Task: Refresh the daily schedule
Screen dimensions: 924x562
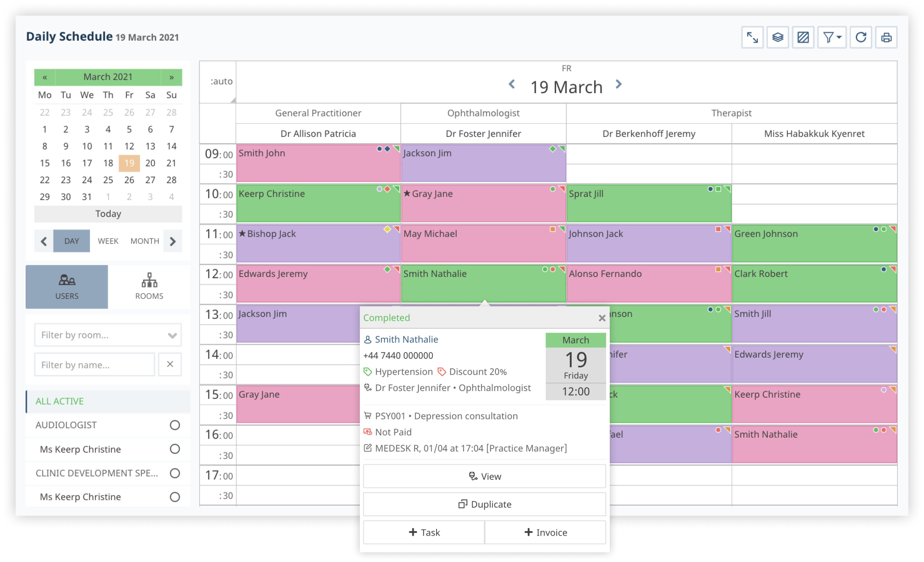Action: 861,37
